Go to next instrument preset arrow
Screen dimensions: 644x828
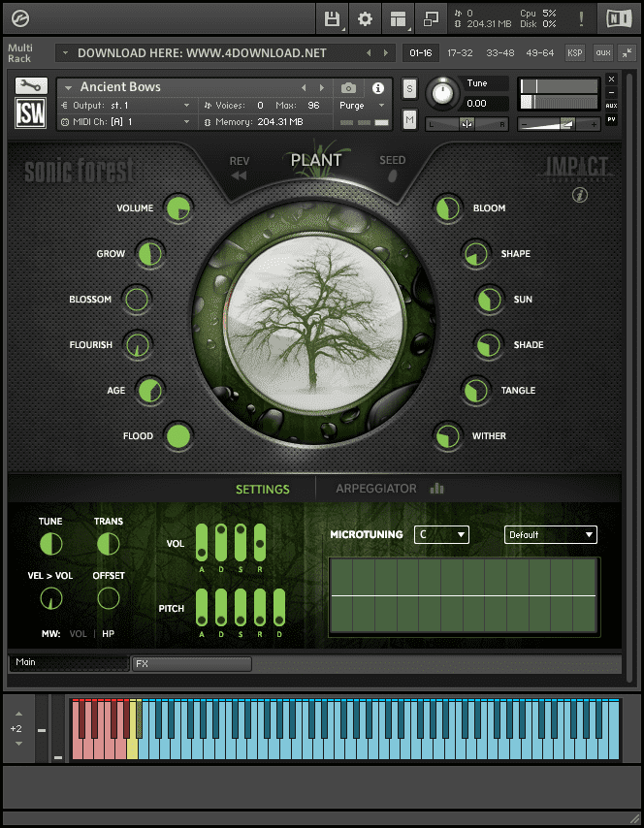(x=322, y=87)
